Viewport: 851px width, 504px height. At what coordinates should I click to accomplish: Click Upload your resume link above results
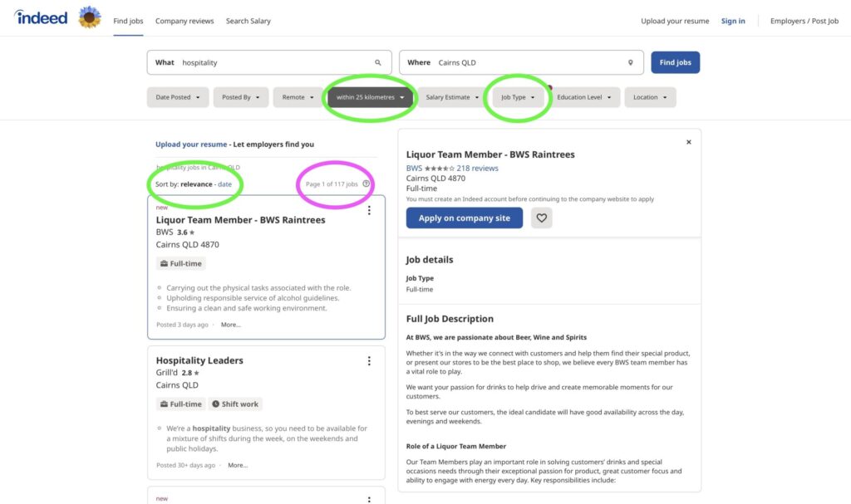click(191, 144)
